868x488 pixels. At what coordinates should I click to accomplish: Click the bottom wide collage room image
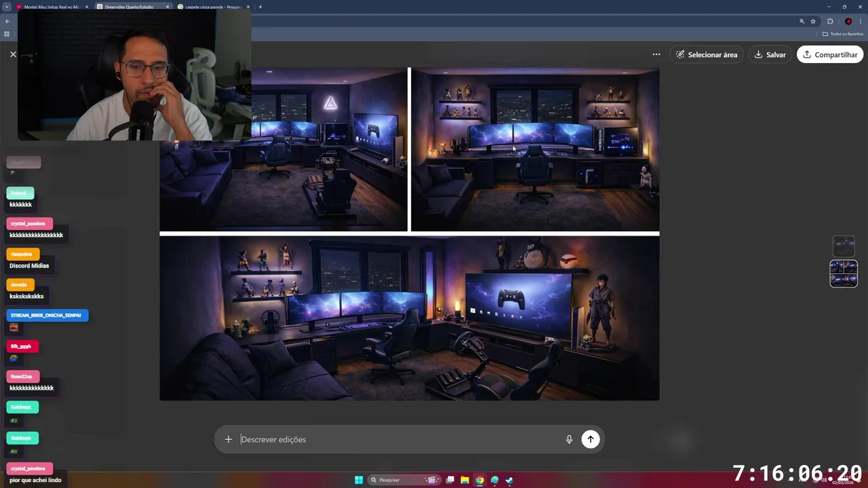409,318
